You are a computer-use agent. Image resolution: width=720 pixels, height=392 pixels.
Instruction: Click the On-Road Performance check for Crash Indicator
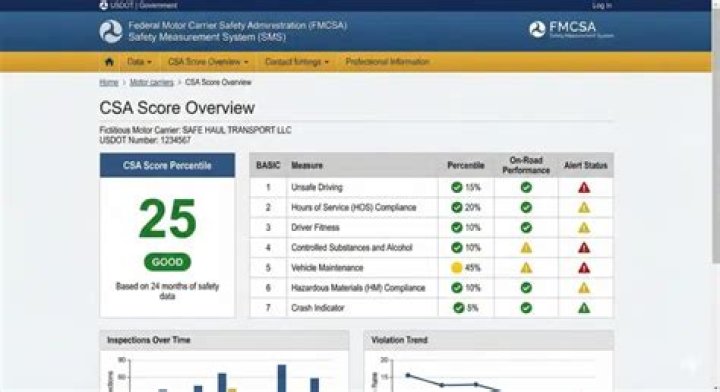[526, 308]
